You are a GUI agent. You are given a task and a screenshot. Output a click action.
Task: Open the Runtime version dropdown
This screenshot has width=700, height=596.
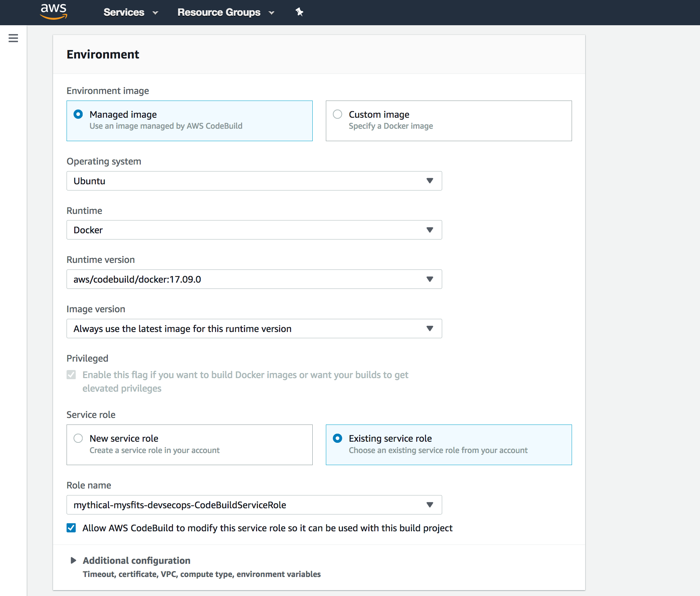[254, 279]
